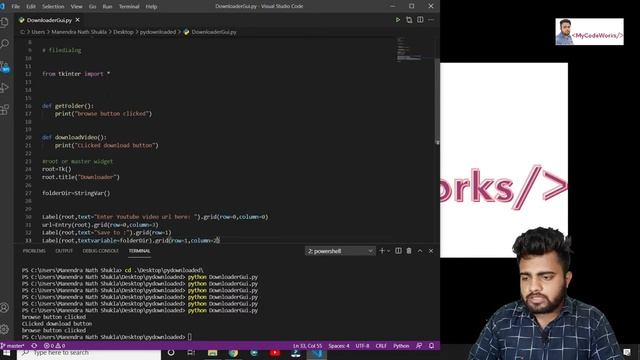
Task: Place cursor in terminal prompt line
Action: tap(106, 337)
